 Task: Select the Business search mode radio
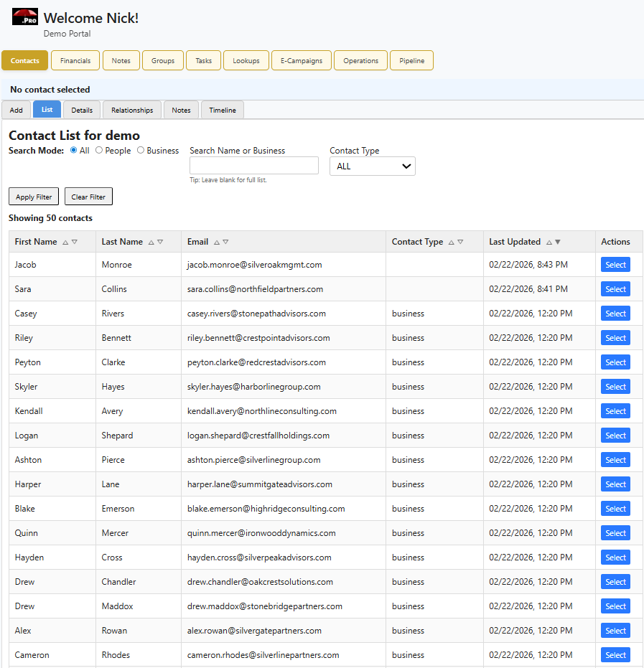coord(141,150)
